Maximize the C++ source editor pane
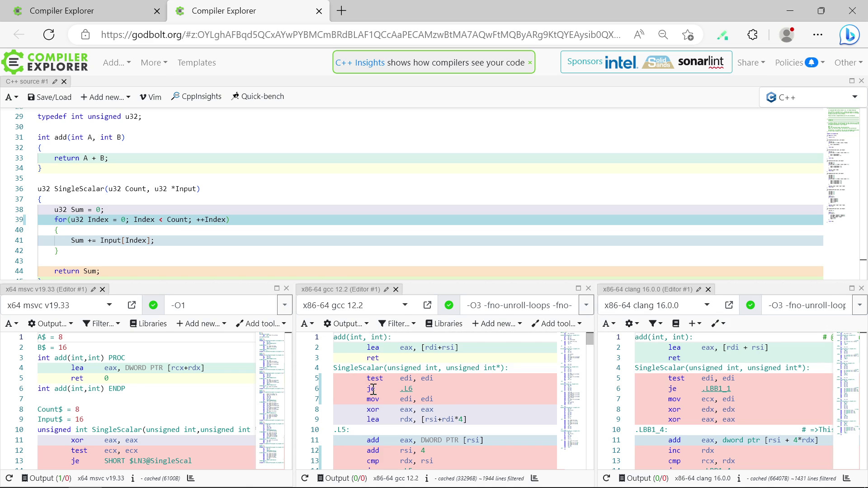868x488 pixels. tap(852, 81)
